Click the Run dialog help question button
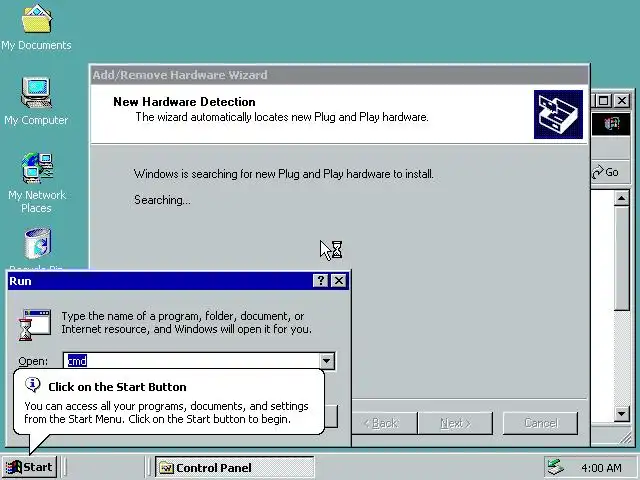 (320, 280)
